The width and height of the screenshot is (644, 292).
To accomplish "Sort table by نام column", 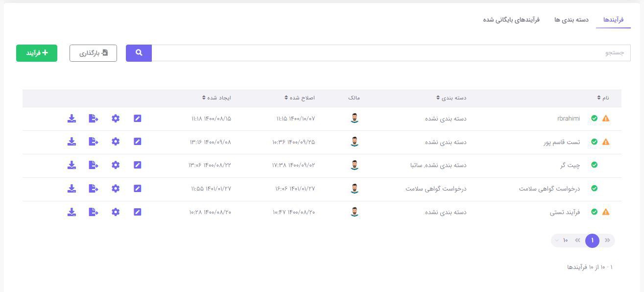I will tap(603, 98).
